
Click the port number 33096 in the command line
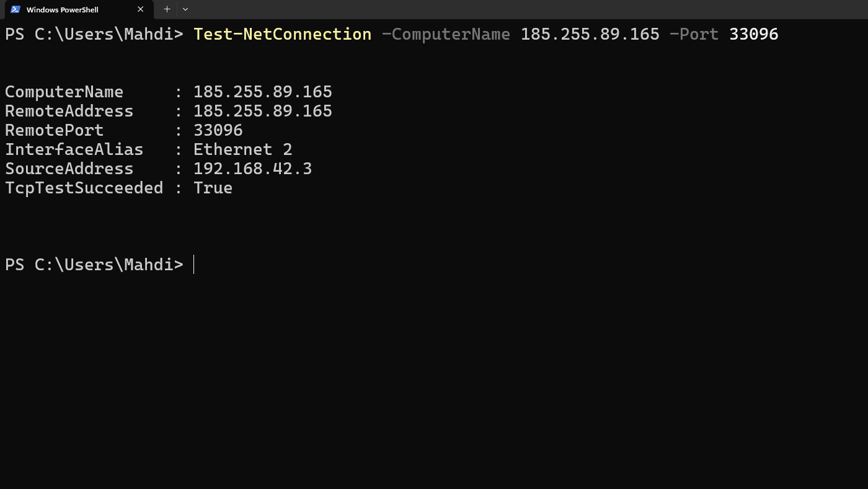[x=753, y=34]
